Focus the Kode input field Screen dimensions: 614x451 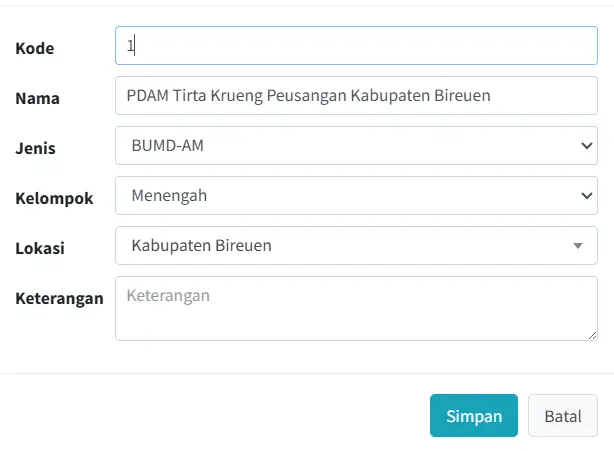[x=356, y=46]
